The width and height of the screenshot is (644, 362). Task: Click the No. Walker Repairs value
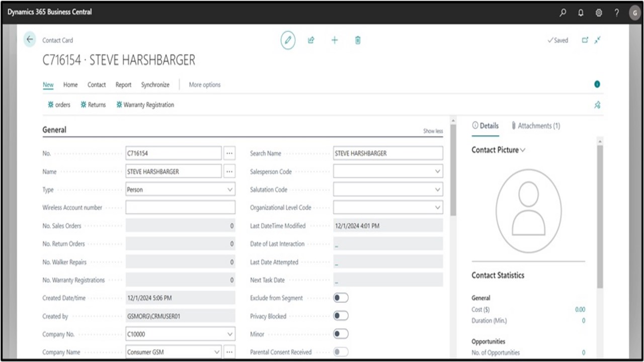point(180,262)
